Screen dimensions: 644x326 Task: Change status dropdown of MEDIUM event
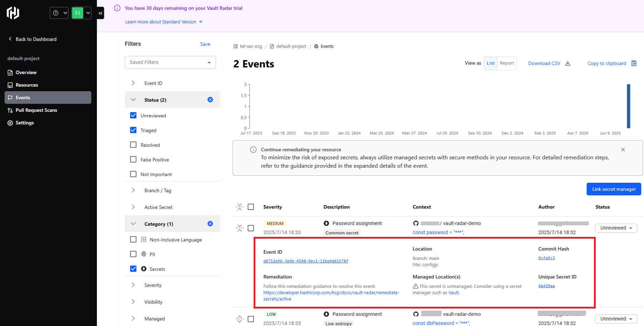[x=616, y=228]
